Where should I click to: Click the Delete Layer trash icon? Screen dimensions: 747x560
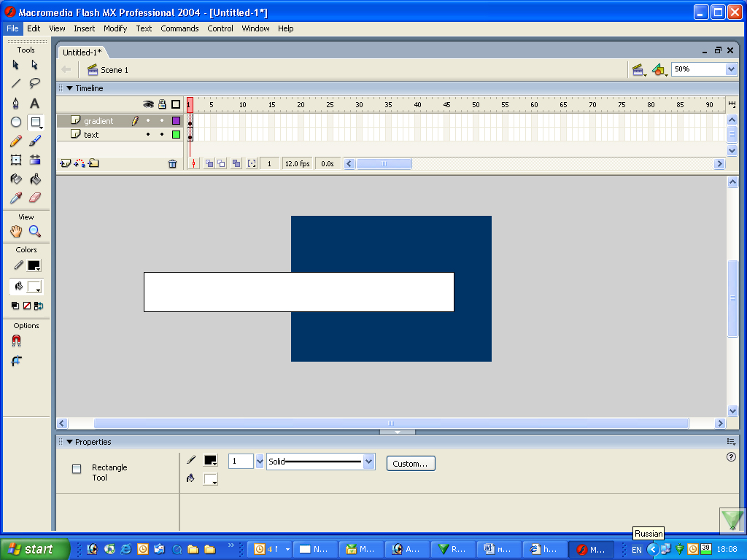point(172,164)
